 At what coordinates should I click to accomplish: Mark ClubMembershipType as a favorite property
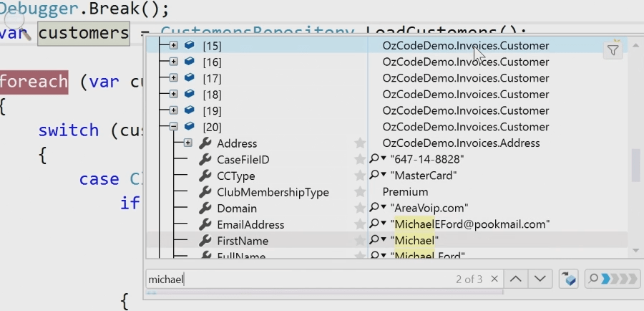(x=360, y=192)
